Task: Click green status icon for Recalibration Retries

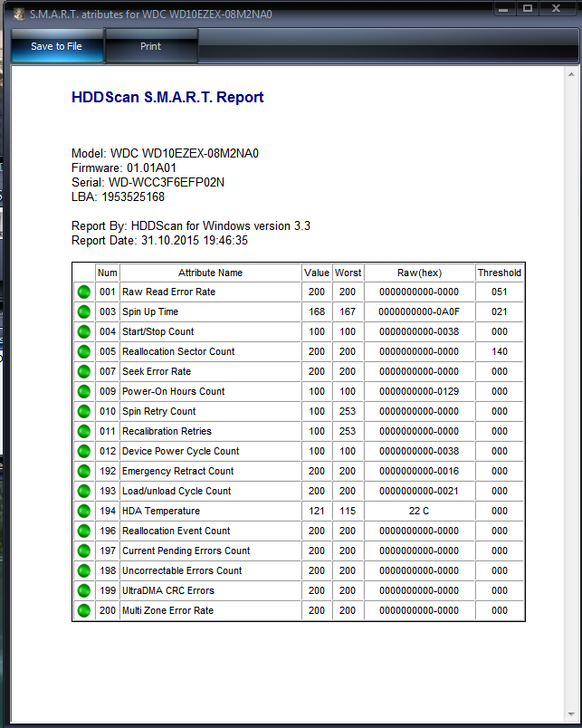Action: click(x=84, y=431)
